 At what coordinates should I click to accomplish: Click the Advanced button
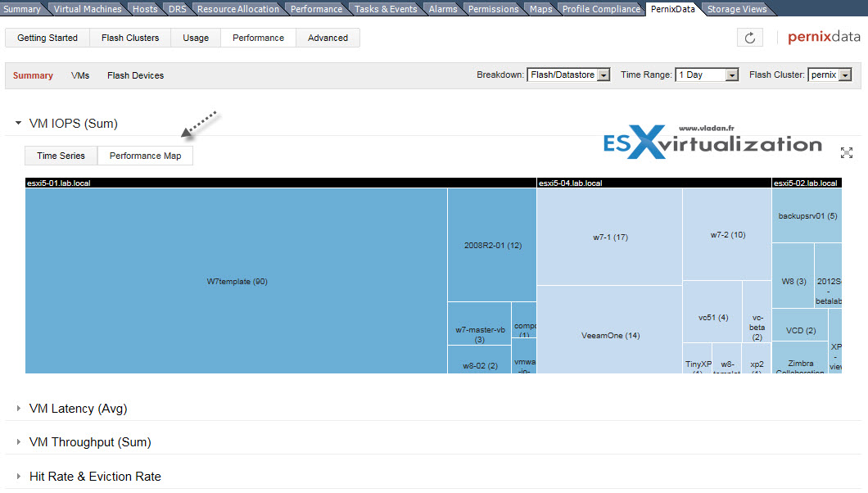(x=328, y=38)
